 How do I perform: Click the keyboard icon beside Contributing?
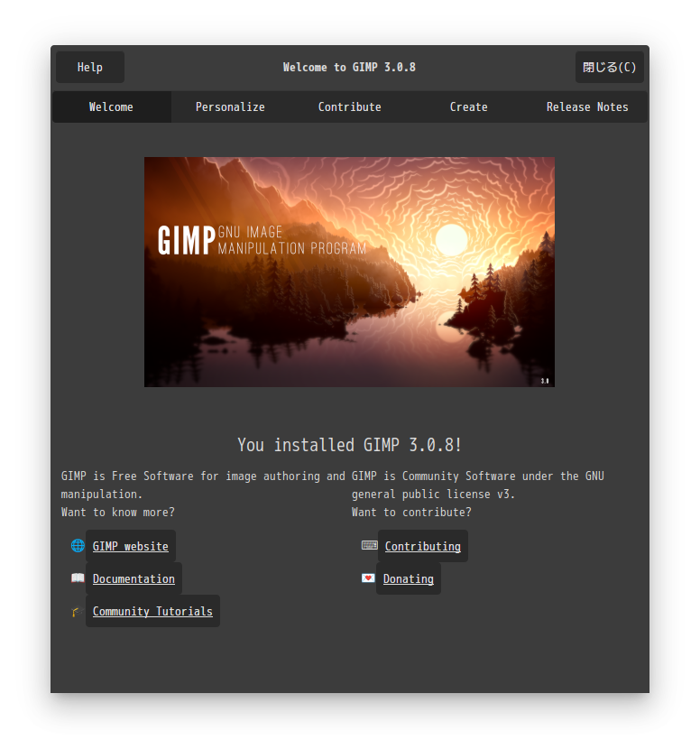point(369,545)
